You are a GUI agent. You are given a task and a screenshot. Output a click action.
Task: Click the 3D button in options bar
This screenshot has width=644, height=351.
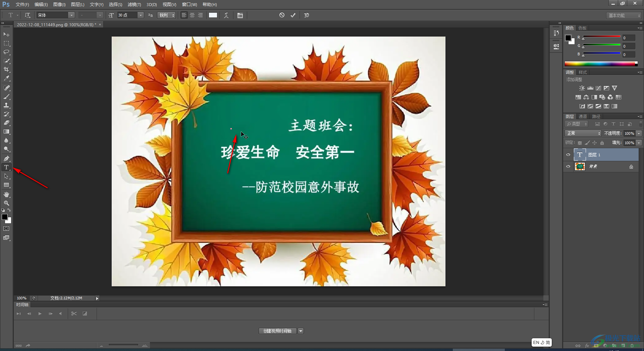[306, 15]
